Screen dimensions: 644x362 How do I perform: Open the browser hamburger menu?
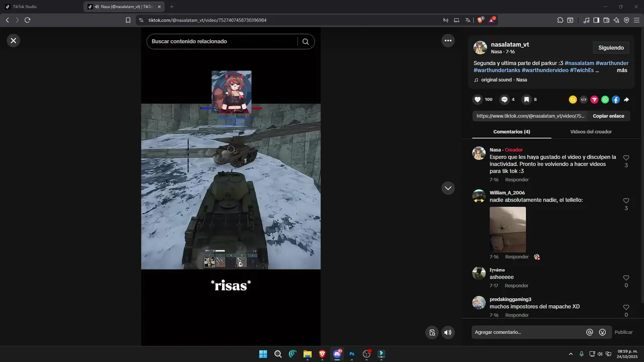(636, 20)
